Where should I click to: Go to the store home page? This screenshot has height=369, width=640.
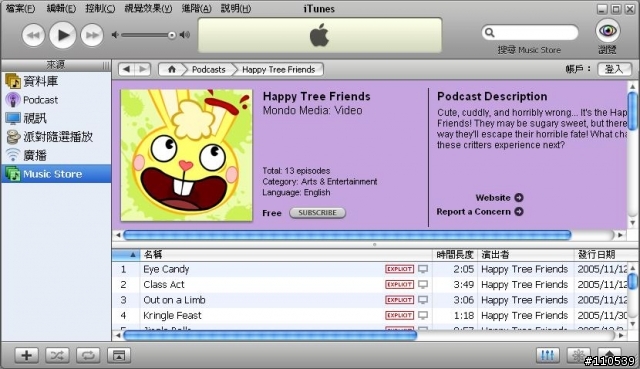coord(171,69)
